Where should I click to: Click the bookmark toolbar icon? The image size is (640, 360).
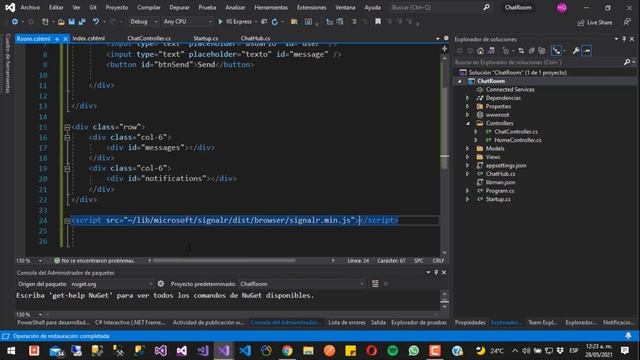(x=378, y=21)
